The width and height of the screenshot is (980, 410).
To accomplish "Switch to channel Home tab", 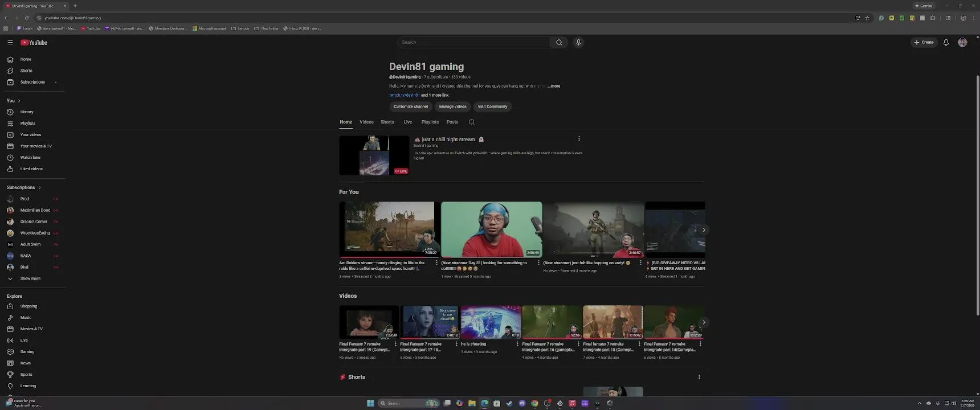I will (x=346, y=122).
